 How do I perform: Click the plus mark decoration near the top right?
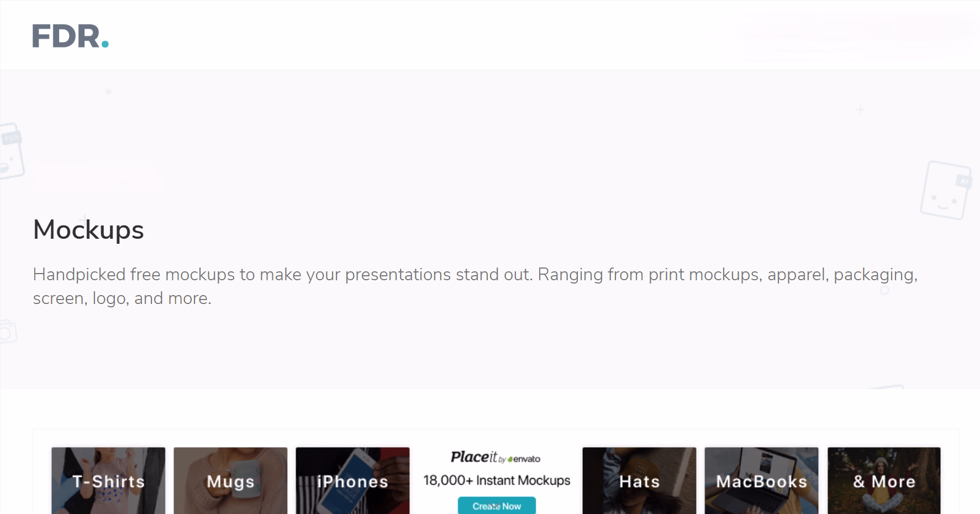coord(860,111)
